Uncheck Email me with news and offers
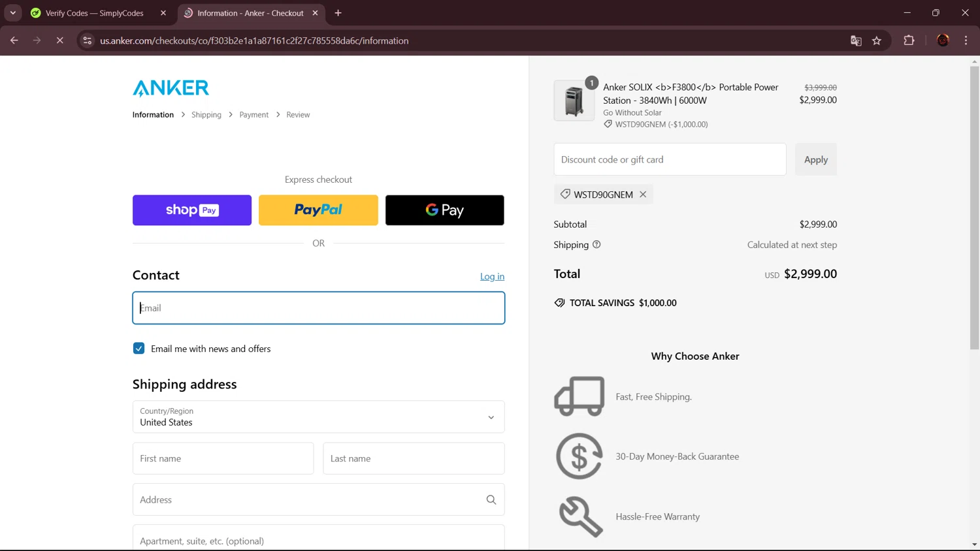Viewport: 980px width, 551px height. pyautogui.click(x=139, y=349)
